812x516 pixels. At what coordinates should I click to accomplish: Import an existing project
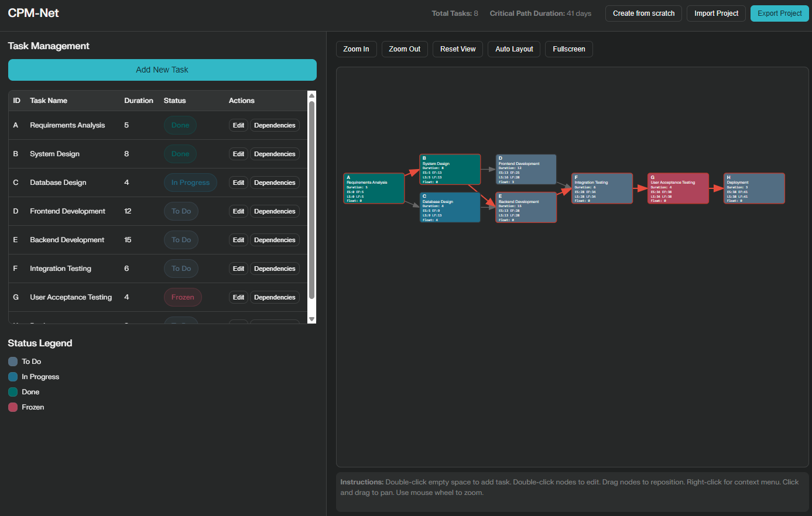pos(715,13)
